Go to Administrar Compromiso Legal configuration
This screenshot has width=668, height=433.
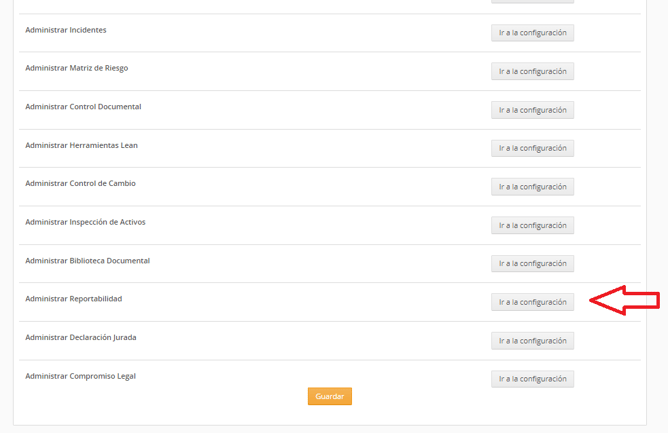(x=533, y=379)
